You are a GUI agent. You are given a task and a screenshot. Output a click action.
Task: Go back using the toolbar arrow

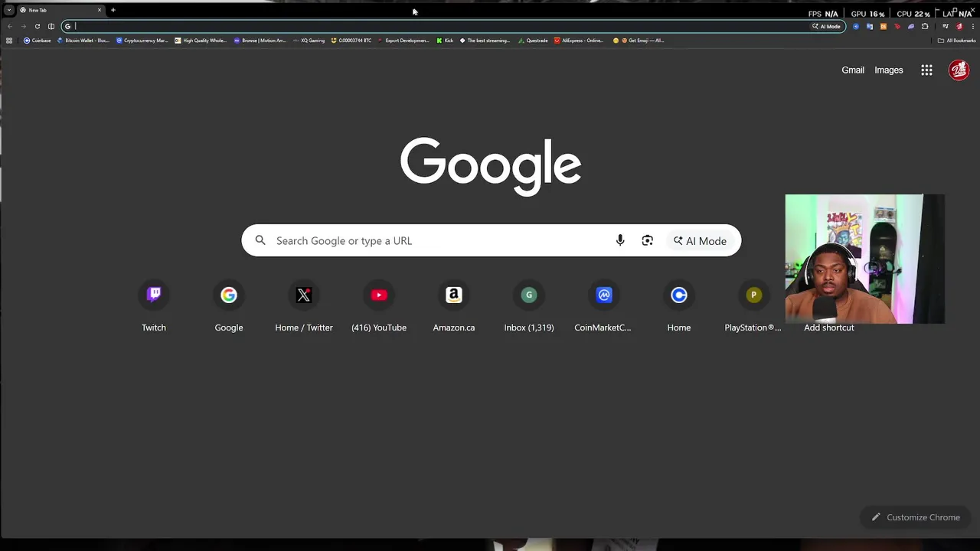(x=9, y=26)
